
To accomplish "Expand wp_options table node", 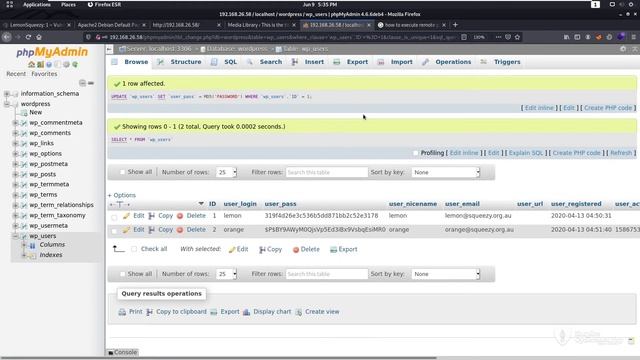I will point(15,154).
